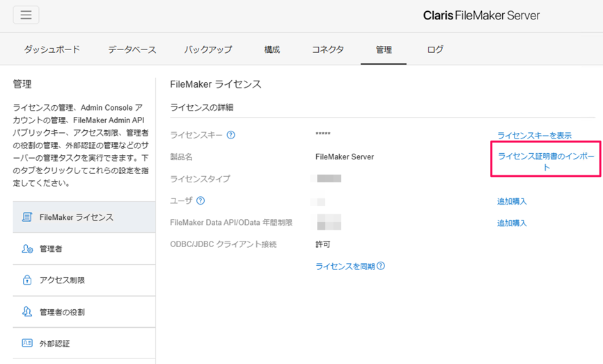
Task: Click the ライセンスキー help icon
Action: click(230, 135)
